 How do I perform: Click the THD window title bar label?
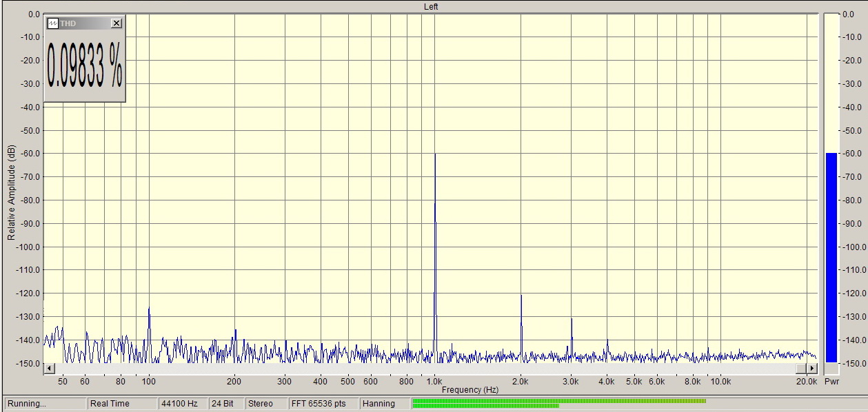(x=67, y=23)
